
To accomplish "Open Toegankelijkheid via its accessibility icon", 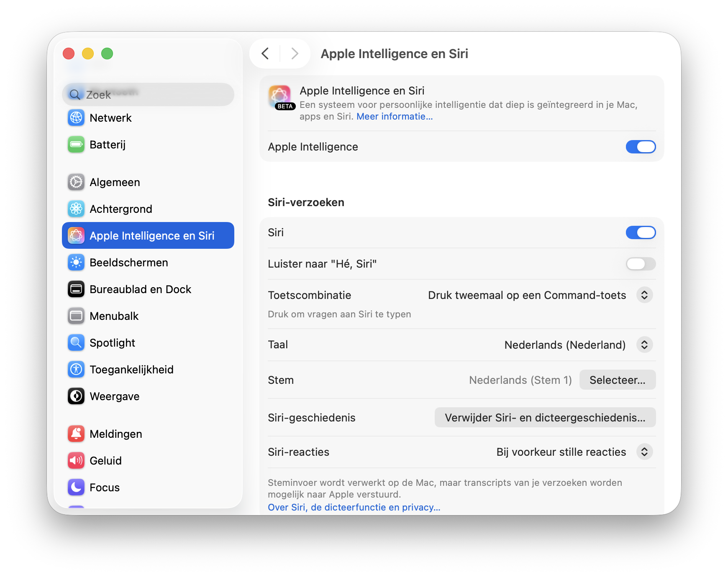I will pyautogui.click(x=76, y=369).
